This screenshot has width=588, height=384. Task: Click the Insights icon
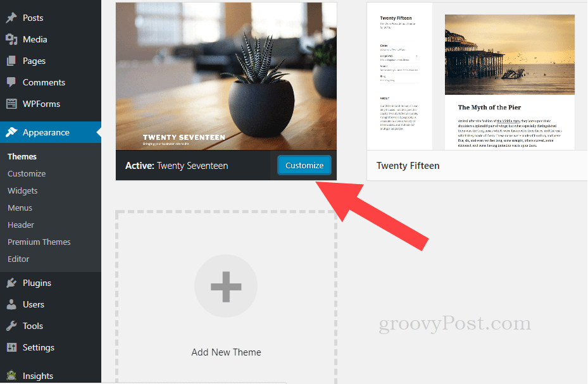pos(11,375)
